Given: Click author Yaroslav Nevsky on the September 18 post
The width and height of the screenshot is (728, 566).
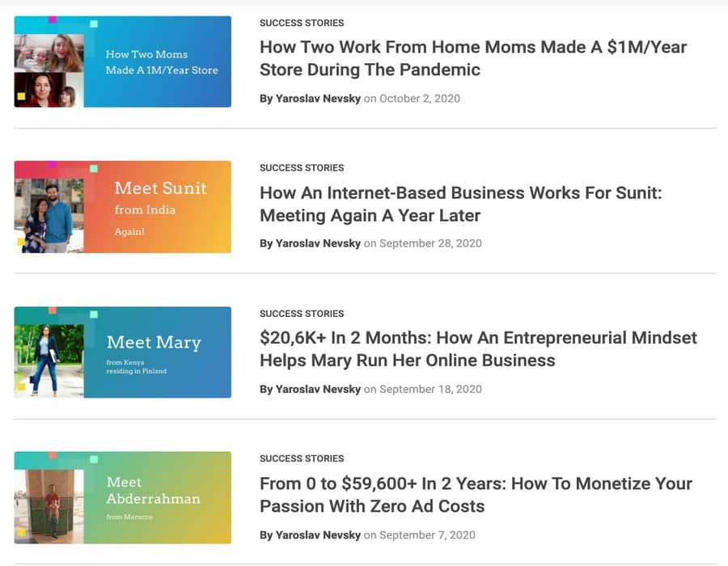Looking at the screenshot, I should tap(318, 389).
